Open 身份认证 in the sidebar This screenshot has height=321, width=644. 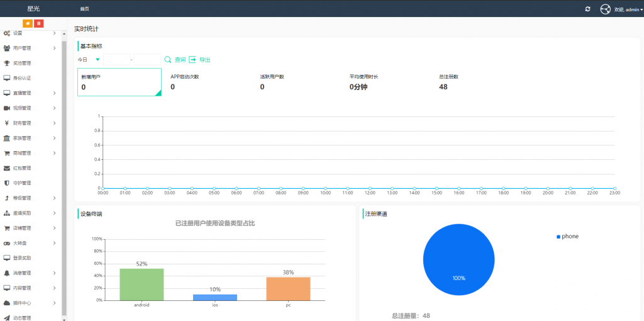pyautogui.click(x=22, y=78)
